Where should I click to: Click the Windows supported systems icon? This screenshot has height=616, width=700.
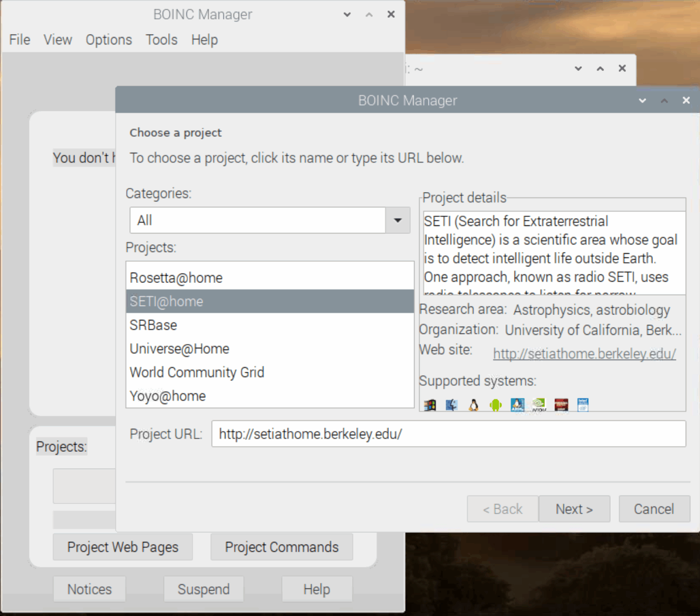pyautogui.click(x=430, y=404)
